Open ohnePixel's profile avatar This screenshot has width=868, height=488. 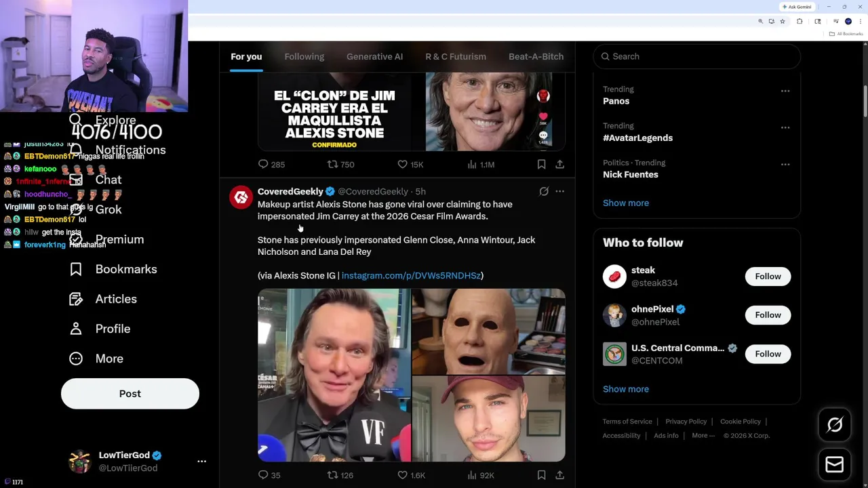click(614, 315)
